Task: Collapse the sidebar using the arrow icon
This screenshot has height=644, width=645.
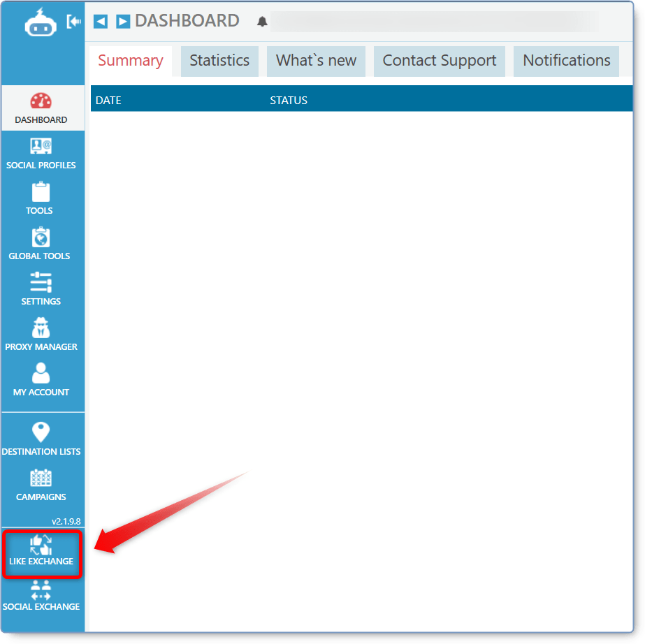Action: pyautogui.click(x=72, y=21)
